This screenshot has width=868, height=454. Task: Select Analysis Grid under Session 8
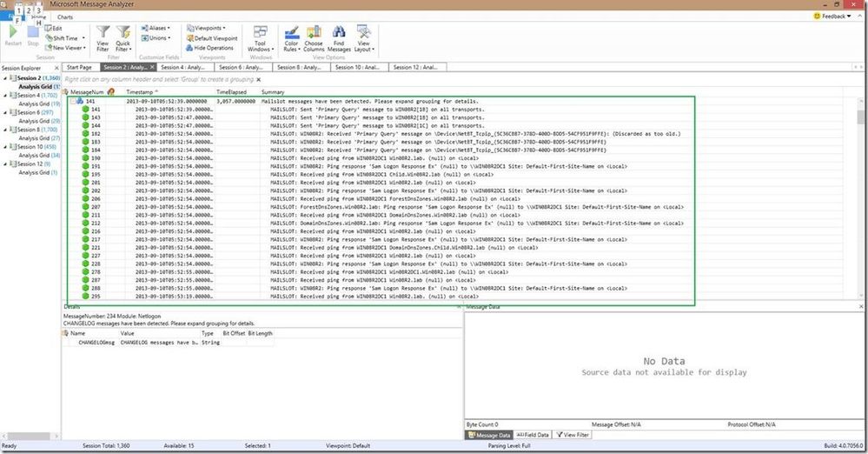click(39, 138)
